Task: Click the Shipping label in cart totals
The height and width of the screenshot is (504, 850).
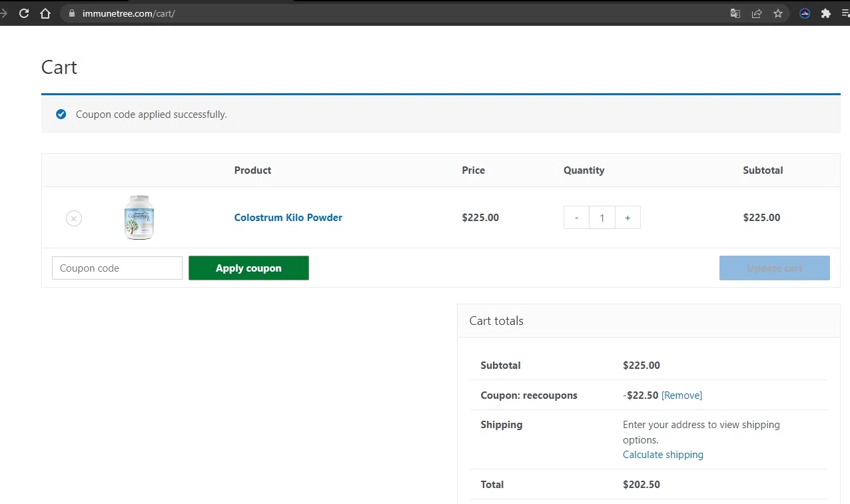Action: (502, 425)
